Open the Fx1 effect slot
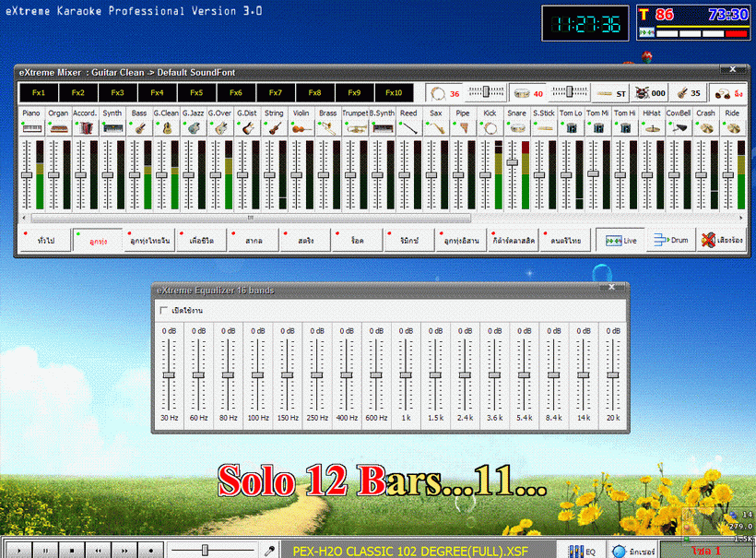Screen dimensions: 756x558 pos(39,92)
